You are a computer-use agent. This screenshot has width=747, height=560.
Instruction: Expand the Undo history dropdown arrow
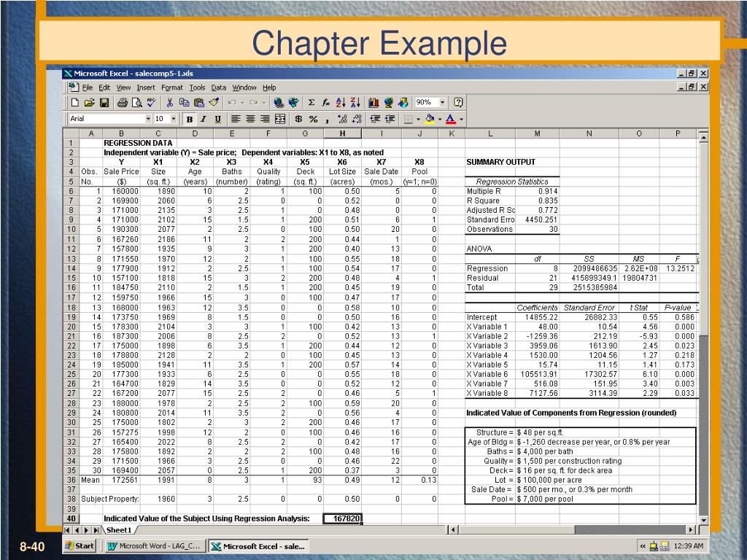242,102
